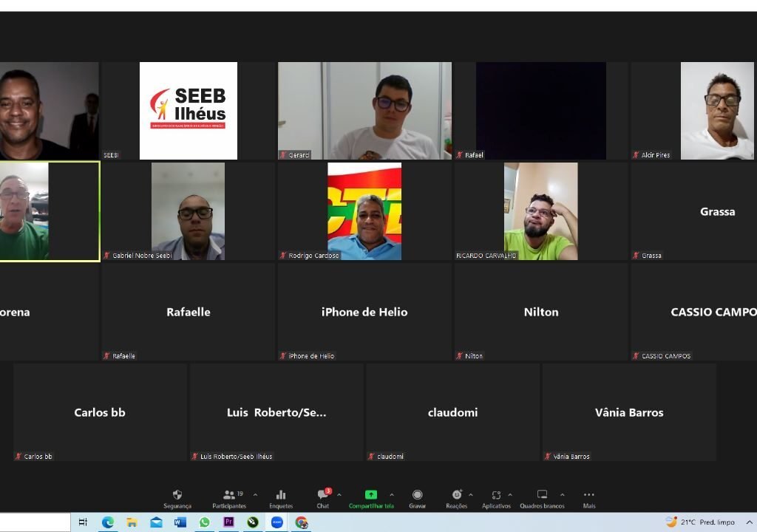This screenshot has width=757, height=532.
Task: Select the SEEB Ilhéus logo tile
Action: [x=189, y=111]
